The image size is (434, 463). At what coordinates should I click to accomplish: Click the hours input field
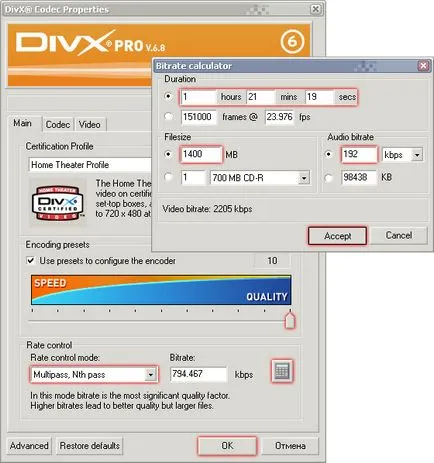(x=199, y=97)
